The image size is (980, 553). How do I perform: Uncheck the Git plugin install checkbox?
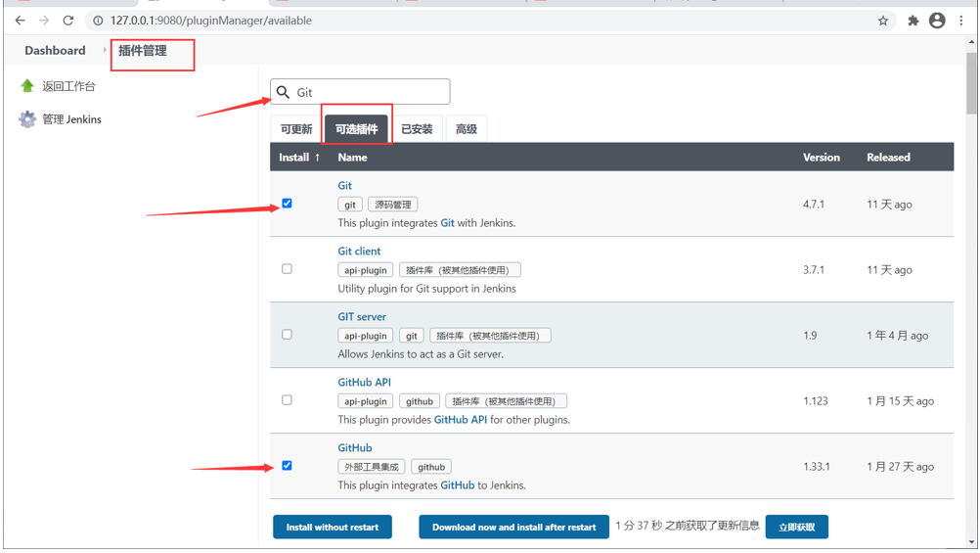287,204
